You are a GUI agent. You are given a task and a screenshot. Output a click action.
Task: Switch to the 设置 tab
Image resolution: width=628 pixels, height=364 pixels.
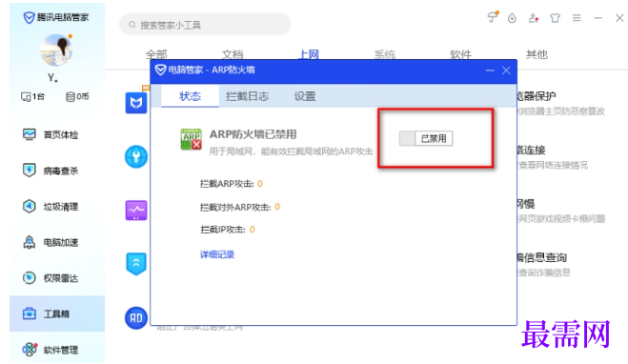pyautogui.click(x=305, y=96)
